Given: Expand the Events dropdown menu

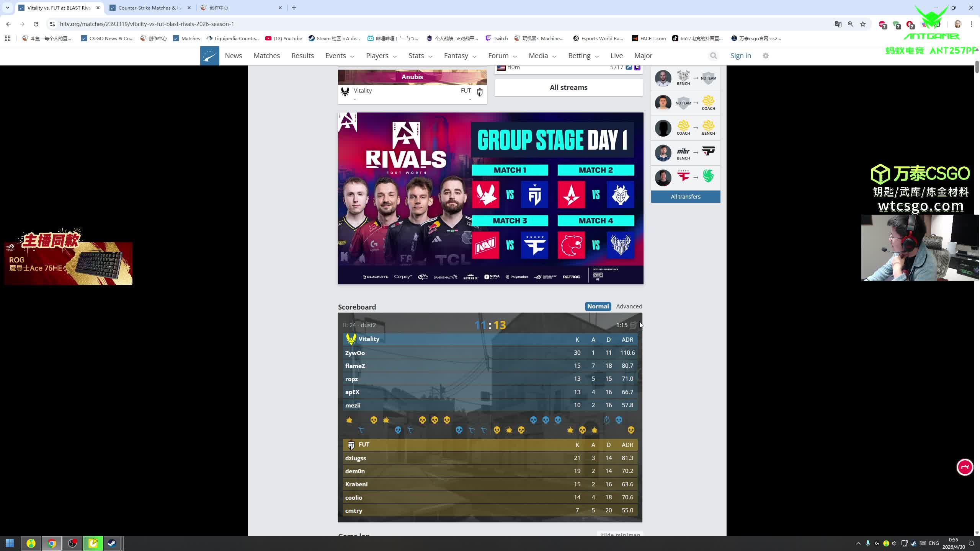Looking at the screenshot, I should (340, 56).
